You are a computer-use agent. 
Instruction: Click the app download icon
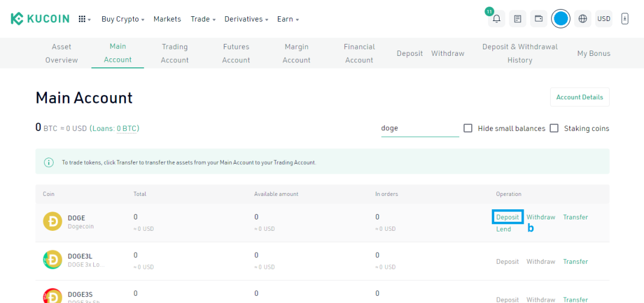[x=625, y=19]
